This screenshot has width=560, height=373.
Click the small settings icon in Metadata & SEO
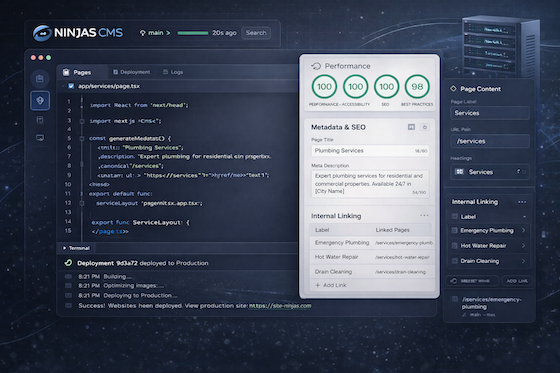tap(425, 127)
